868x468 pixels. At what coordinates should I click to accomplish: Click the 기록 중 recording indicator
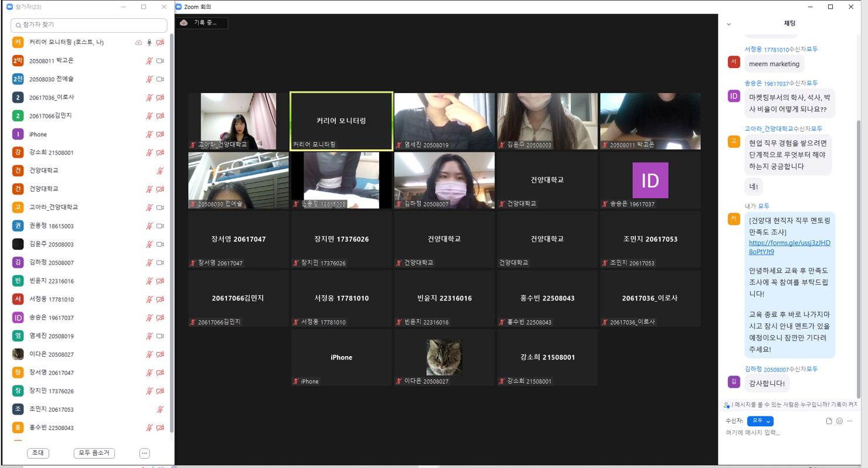coord(201,23)
